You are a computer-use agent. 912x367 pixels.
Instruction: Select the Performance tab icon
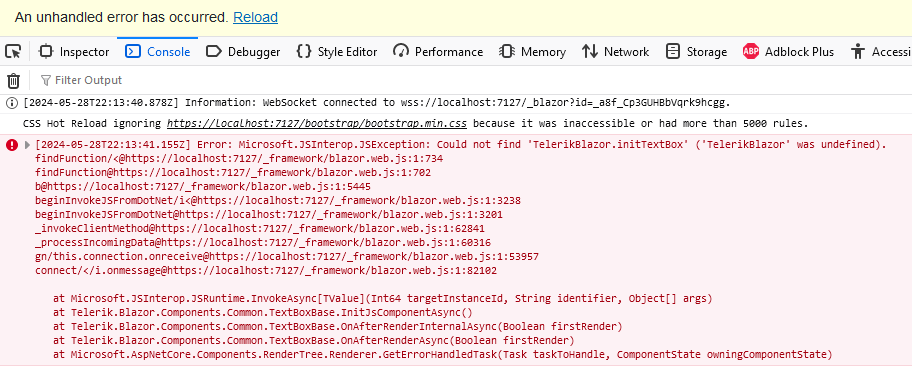tap(401, 51)
